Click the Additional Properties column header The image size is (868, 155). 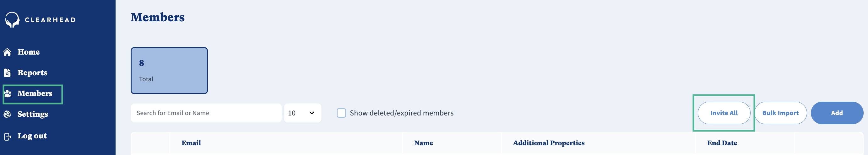click(549, 143)
